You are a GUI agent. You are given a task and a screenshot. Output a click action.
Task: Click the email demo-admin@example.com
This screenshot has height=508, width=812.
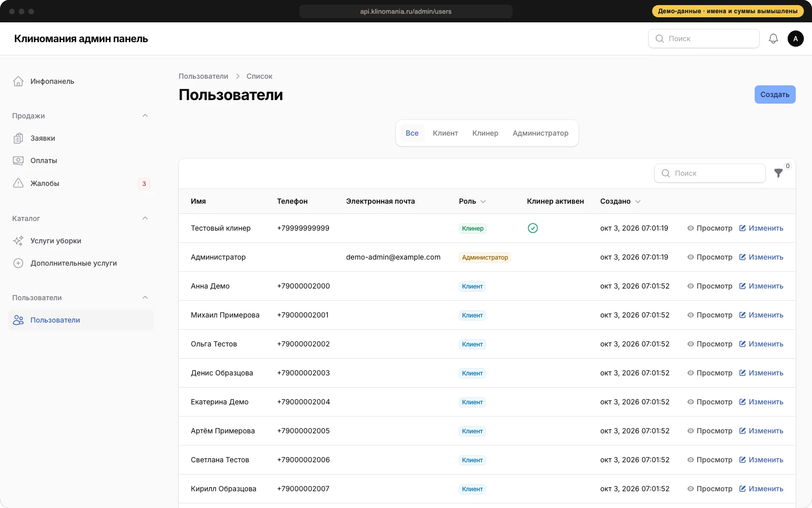point(393,257)
